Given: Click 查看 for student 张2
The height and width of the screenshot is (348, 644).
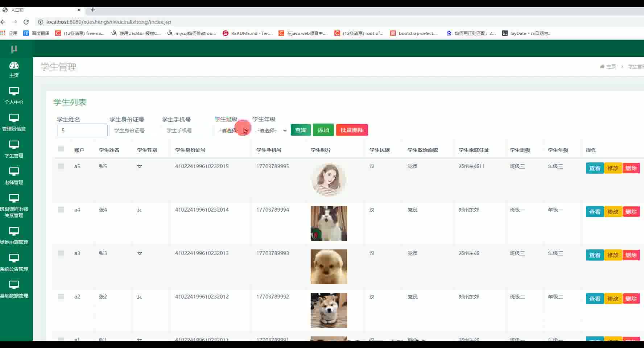Looking at the screenshot, I should (595, 299).
